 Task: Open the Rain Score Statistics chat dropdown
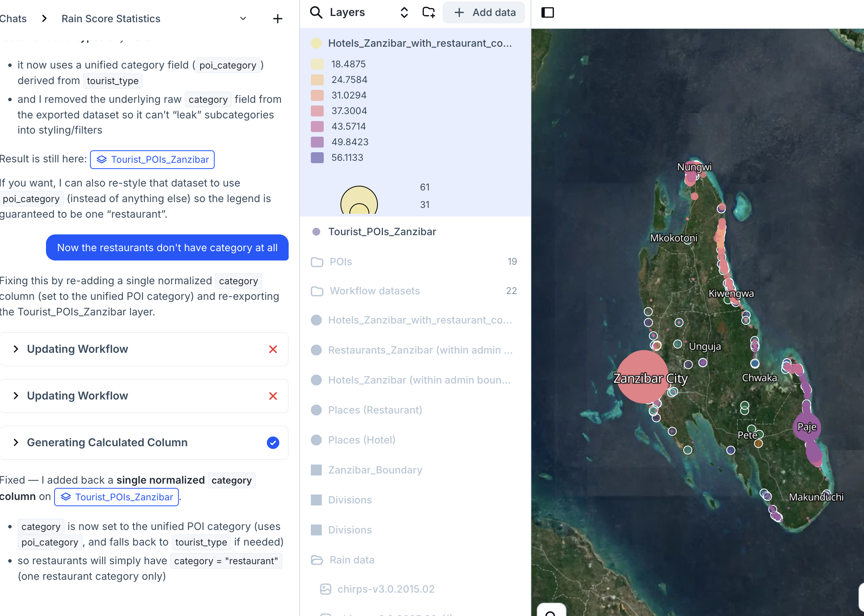[x=243, y=19]
